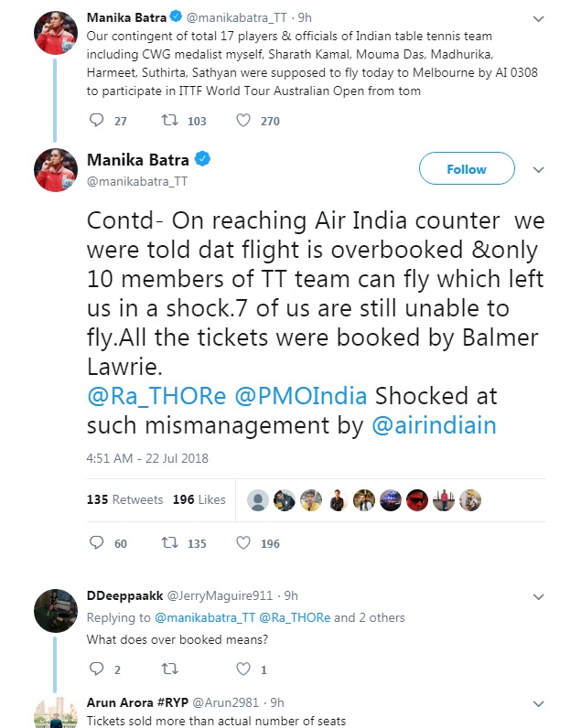Like the main tweet with 196 likes
The height and width of the screenshot is (728, 581).
click(x=243, y=542)
